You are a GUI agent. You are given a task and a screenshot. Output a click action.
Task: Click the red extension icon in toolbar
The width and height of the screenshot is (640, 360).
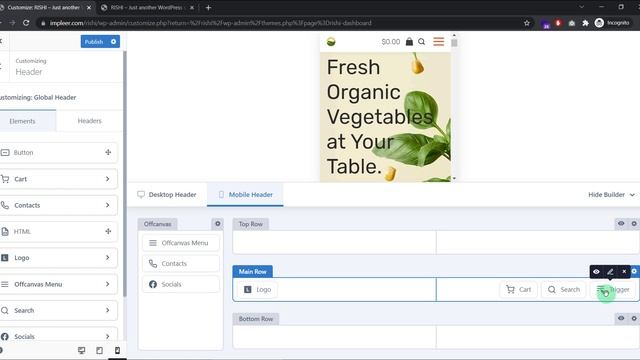[558, 23]
